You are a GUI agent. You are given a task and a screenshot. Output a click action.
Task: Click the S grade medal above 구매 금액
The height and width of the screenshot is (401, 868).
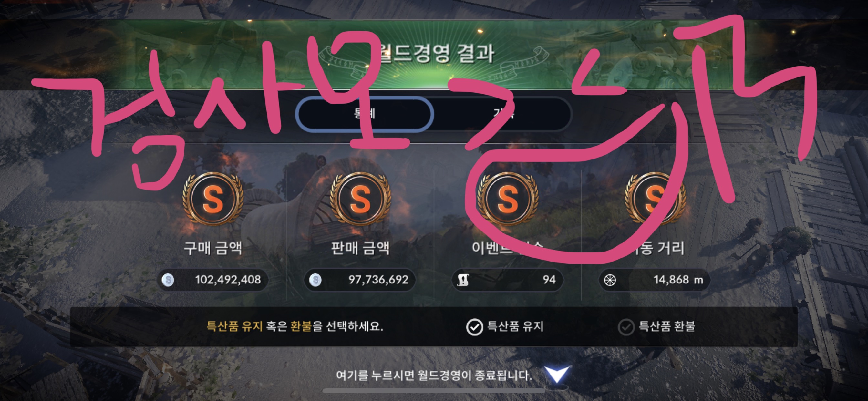[x=212, y=199]
